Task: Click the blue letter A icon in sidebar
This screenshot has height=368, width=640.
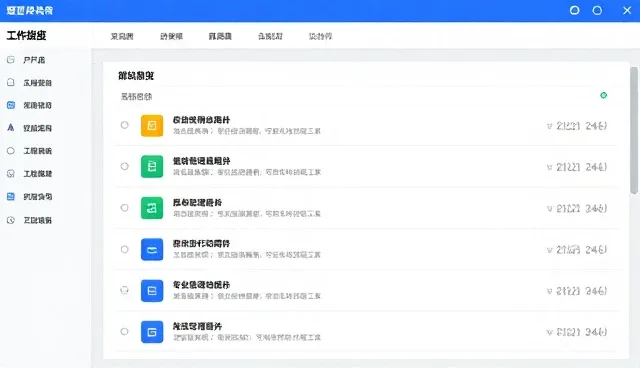Action: 11,128
